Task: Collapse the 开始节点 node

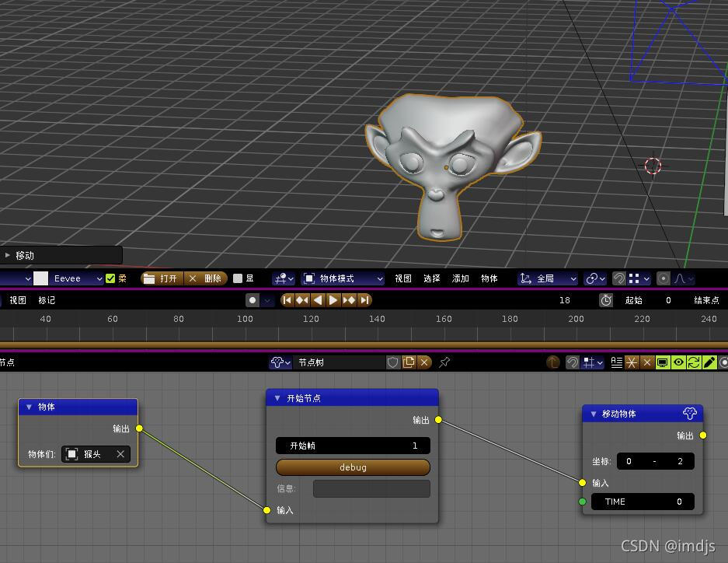Action: pyautogui.click(x=277, y=398)
